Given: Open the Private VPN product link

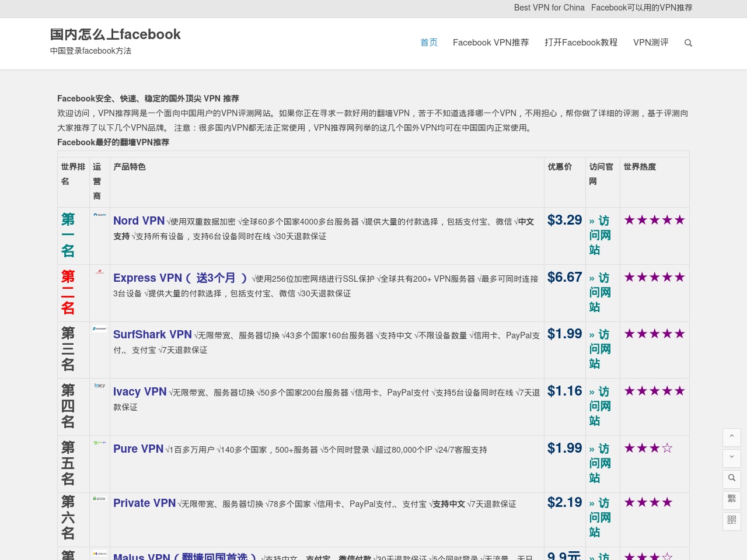Looking at the screenshot, I should click(145, 503).
